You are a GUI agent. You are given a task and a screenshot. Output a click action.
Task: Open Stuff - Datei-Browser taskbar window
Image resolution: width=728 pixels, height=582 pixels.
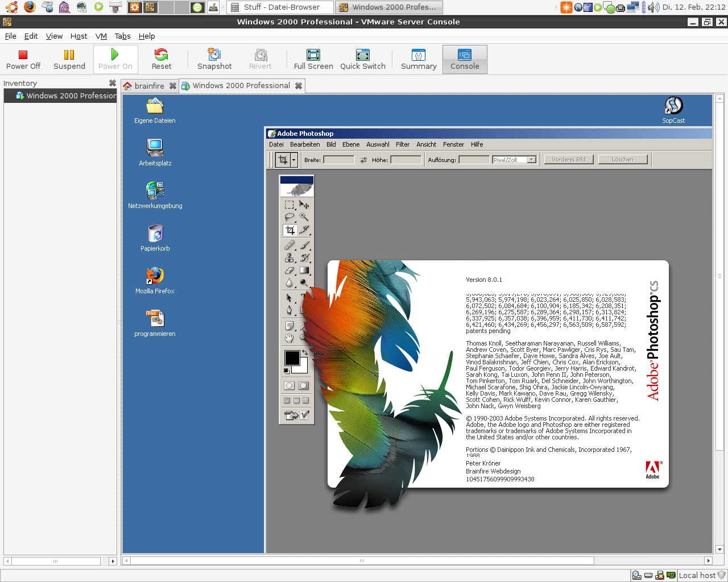[x=280, y=7]
